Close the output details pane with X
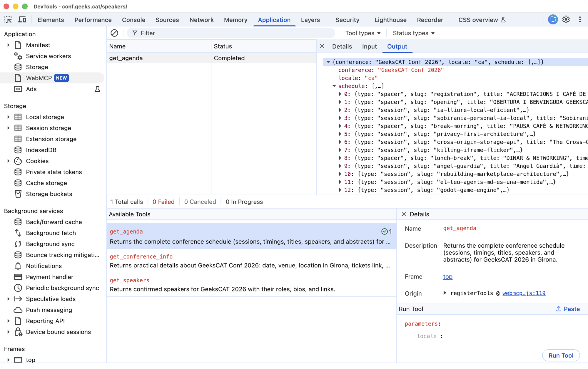Screen dimensions: 588x369 (322, 46)
